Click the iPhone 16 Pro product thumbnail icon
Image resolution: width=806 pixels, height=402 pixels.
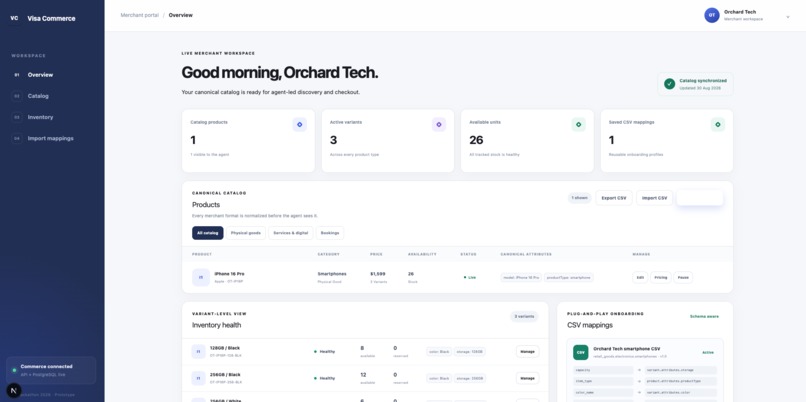pyautogui.click(x=201, y=278)
